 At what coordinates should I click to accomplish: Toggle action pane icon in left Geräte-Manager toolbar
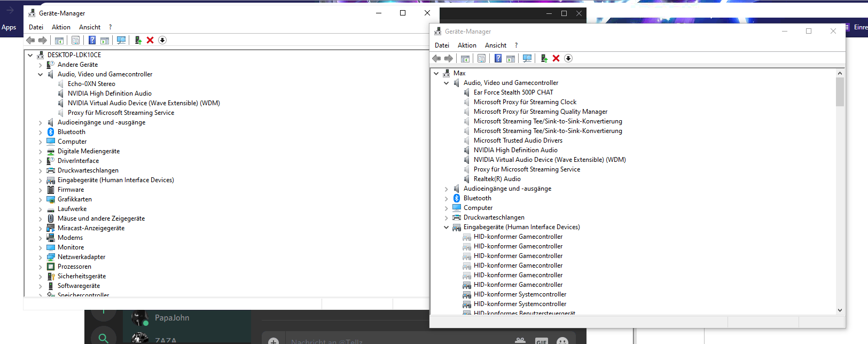pyautogui.click(x=105, y=40)
